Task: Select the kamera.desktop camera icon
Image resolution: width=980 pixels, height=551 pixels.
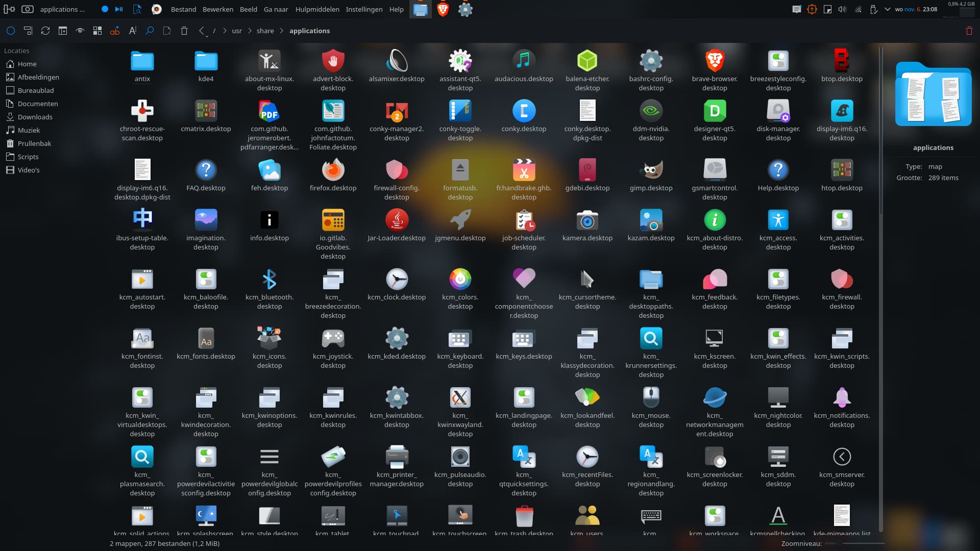Action: point(587,220)
